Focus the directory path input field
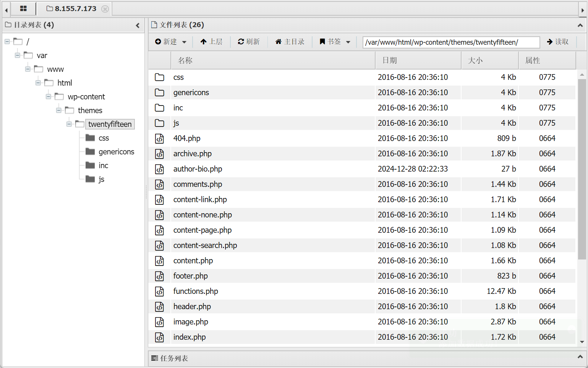 point(451,42)
